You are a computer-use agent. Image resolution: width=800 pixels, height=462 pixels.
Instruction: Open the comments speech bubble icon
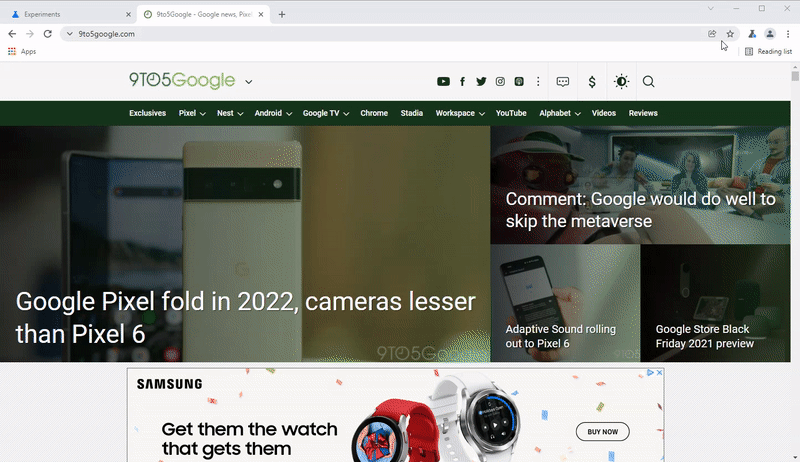point(563,82)
